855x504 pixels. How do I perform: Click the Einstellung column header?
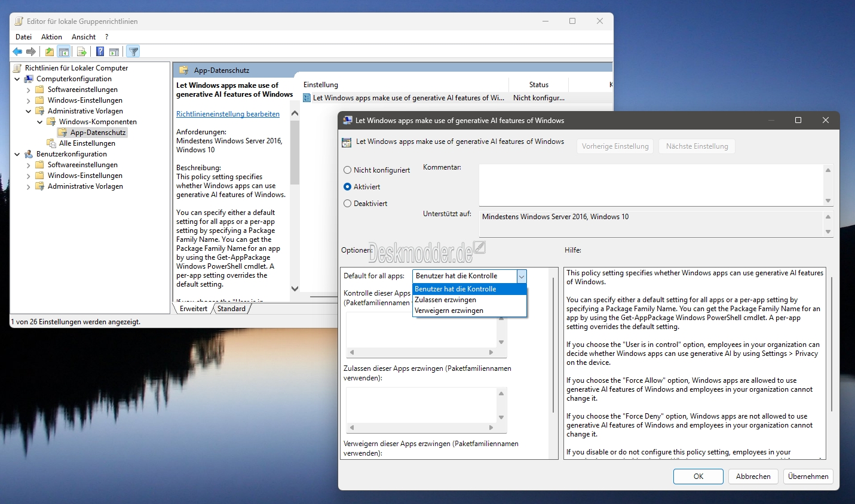404,85
